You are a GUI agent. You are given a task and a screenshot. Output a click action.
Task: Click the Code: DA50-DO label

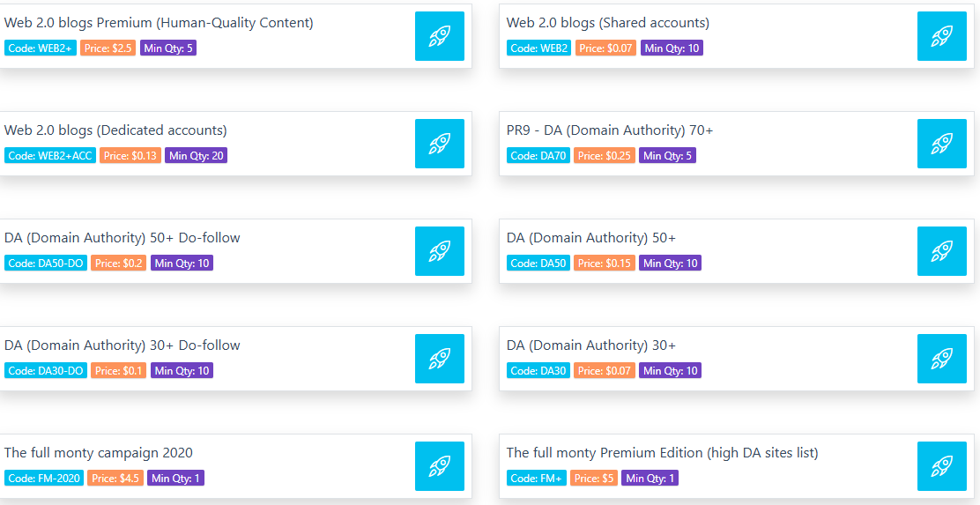46,264
